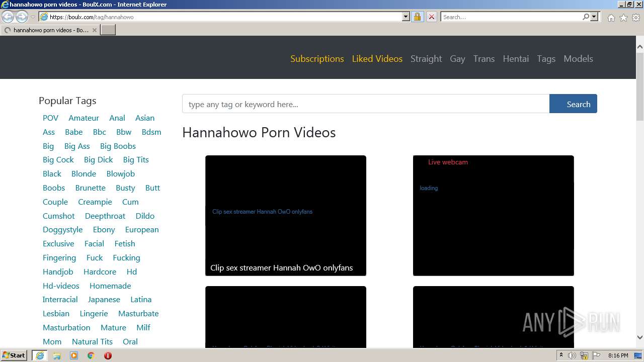Open a new blank tab

pos(108,30)
